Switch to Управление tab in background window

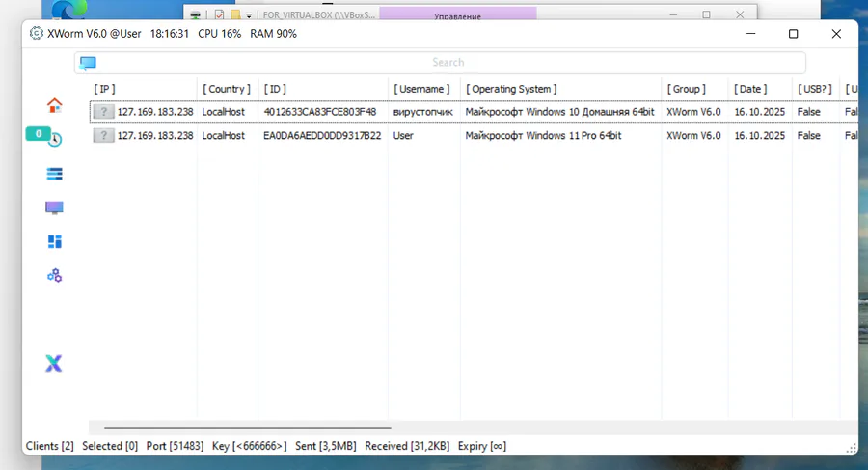point(458,14)
